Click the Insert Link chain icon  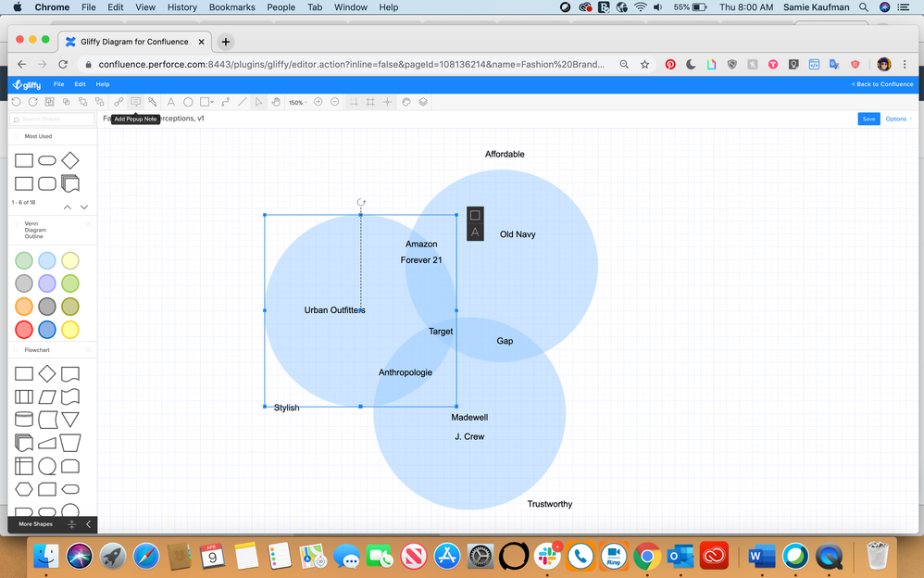point(119,102)
